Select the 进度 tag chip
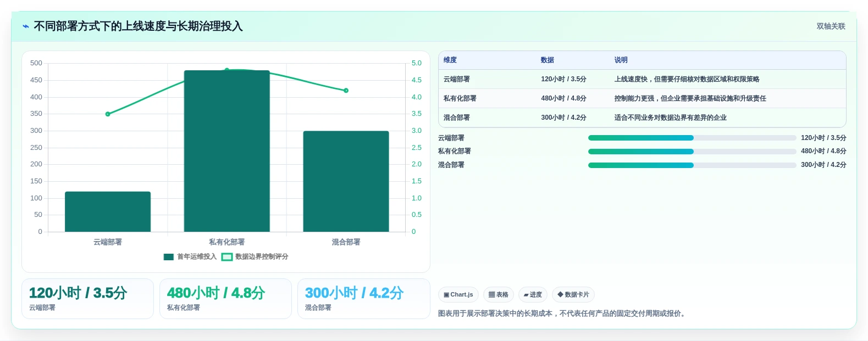The height and width of the screenshot is (341, 868). point(533,295)
